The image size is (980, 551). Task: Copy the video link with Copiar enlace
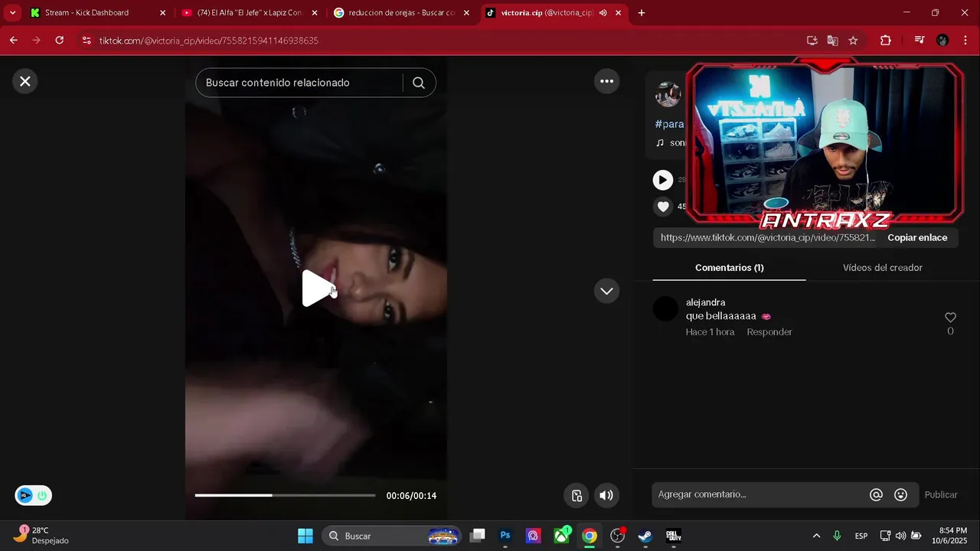pyautogui.click(x=917, y=237)
